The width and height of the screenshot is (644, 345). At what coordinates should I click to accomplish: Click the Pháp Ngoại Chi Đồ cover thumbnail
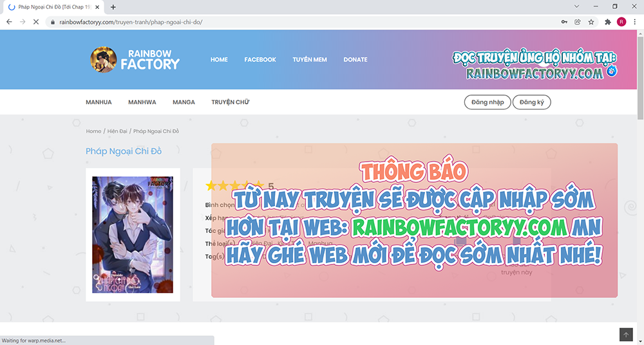pyautogui.click(x=133, y=235)
